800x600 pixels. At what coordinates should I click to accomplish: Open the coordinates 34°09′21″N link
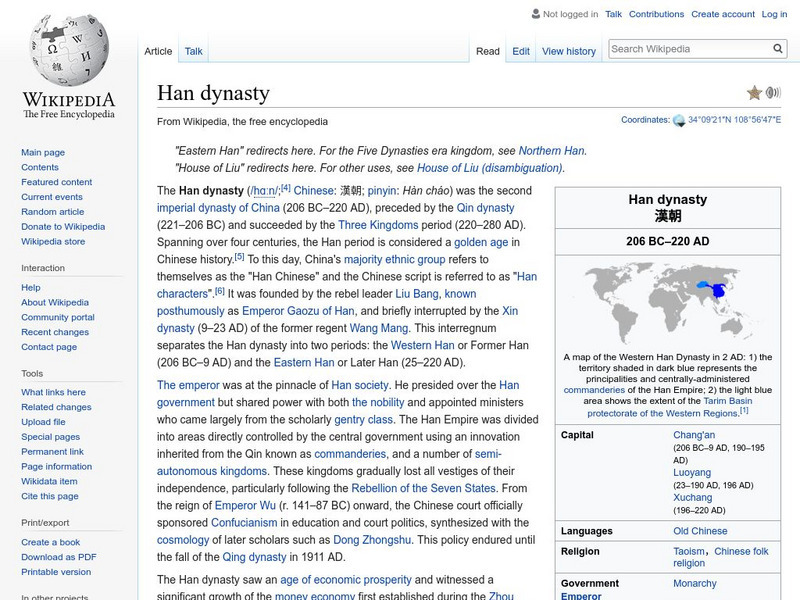click(734, 120)
